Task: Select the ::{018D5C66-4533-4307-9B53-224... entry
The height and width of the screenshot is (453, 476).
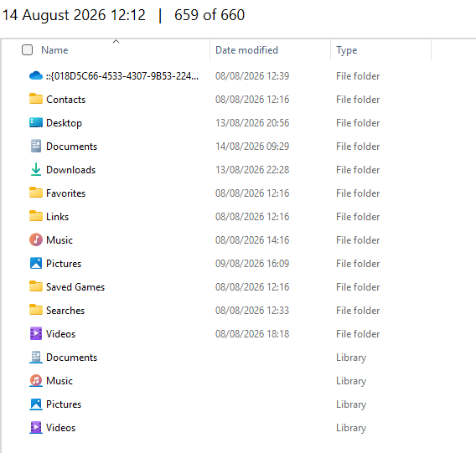Action: (122, 76)
